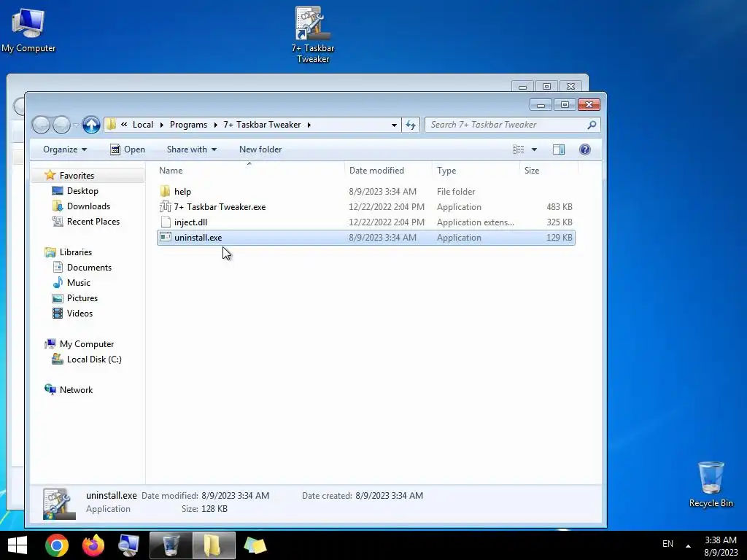Expand the Local breadcrumb arrow
Image resolution: width=747 pixels, height=560 pixels.
point(161,125)
